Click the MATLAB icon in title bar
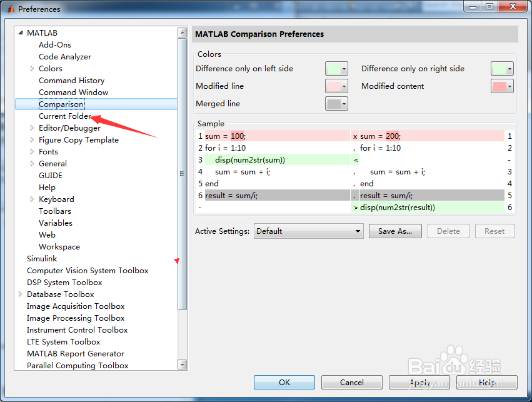The height and width of the screenshot is (402, 532). click(x=11, y=9)
